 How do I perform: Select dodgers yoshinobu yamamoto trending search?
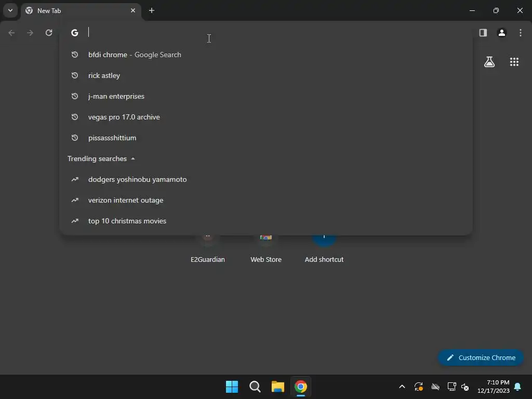click(266, 179)
